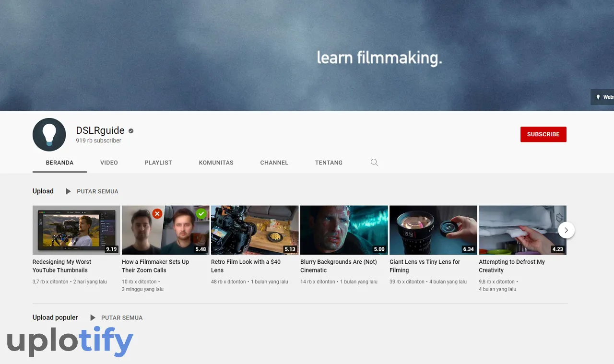Click the "learn filmmaking." banner text
The height and width of the screenshot is (364, 614).
379,58
